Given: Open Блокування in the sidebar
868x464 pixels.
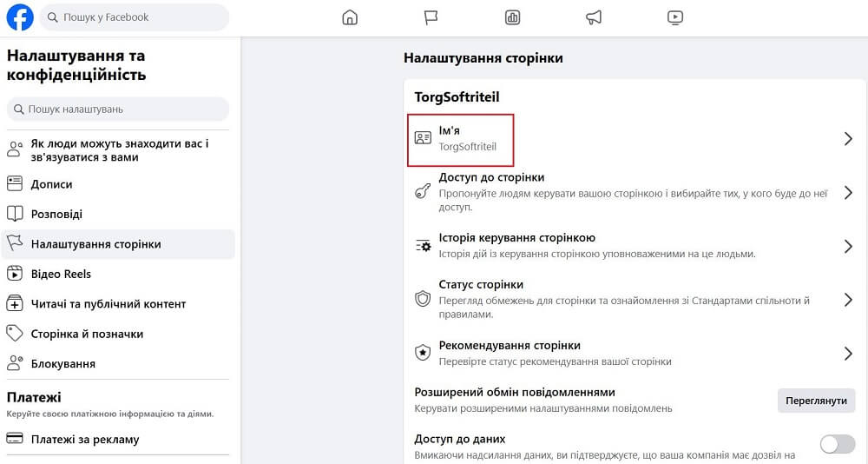Looking at the screenshot, I should tap(62, 363).
